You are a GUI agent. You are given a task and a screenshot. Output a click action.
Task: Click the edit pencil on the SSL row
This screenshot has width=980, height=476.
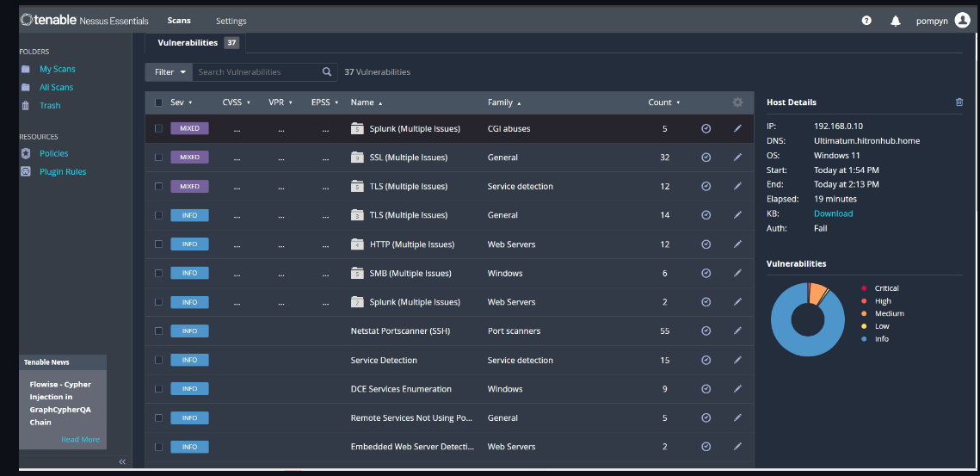click(x=737, y=157)
